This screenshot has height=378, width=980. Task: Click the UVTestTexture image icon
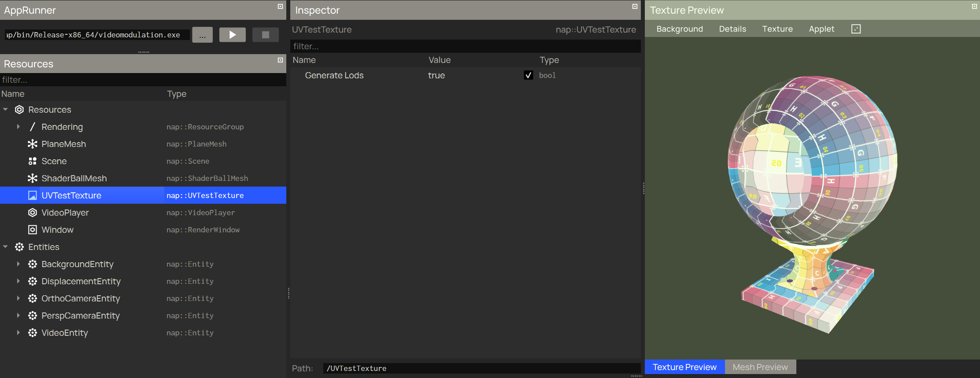(x=33, y=195)
